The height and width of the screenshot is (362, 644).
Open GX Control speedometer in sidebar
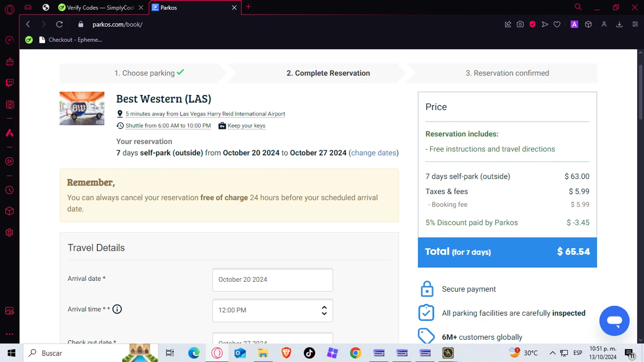tap(9, 40)
